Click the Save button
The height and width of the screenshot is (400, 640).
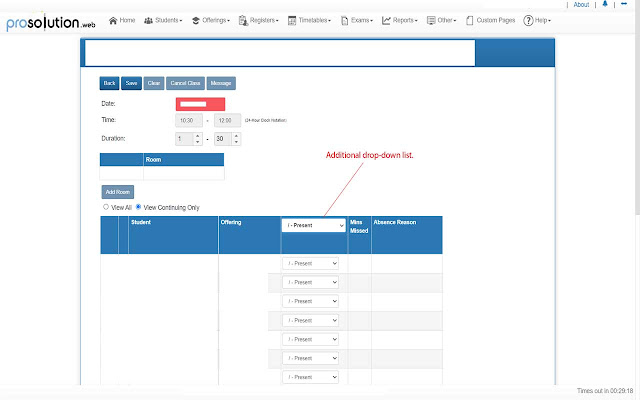[131, 83]
